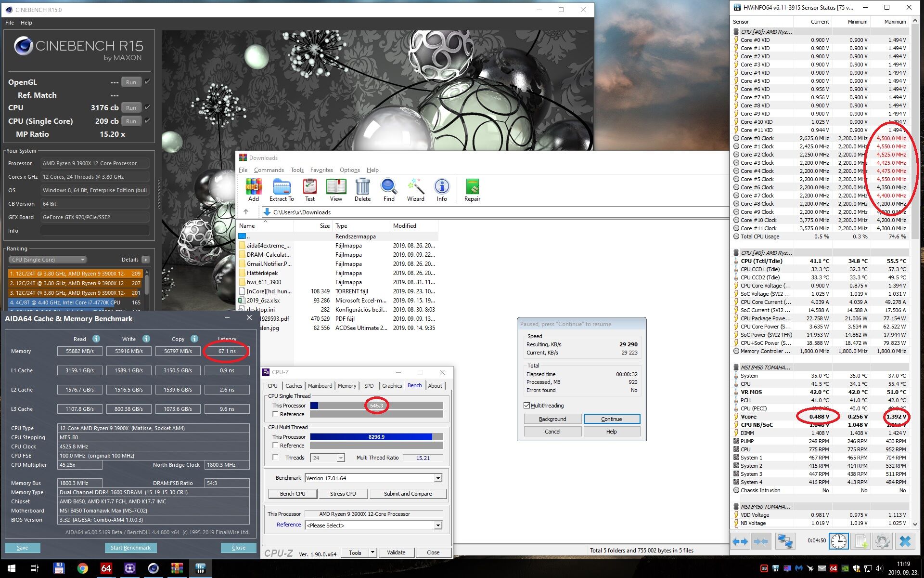Toggle CPU (Single Core) checkmark in Cinebench
This screenshot has width=924, height=578.
point(147,121)
